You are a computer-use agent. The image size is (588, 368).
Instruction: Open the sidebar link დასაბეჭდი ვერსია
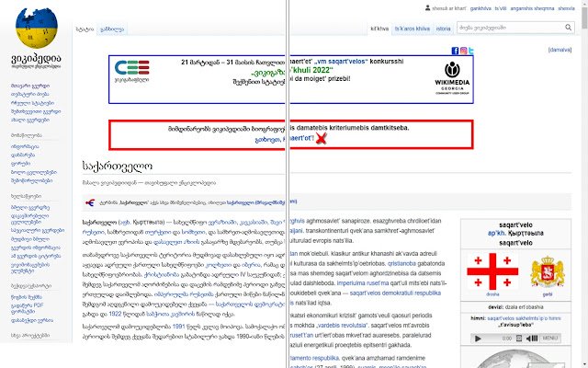tap(32, 321)
